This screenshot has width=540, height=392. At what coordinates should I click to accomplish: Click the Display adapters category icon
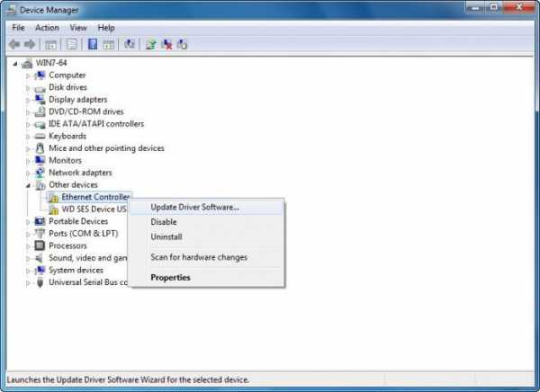(40, 100)
